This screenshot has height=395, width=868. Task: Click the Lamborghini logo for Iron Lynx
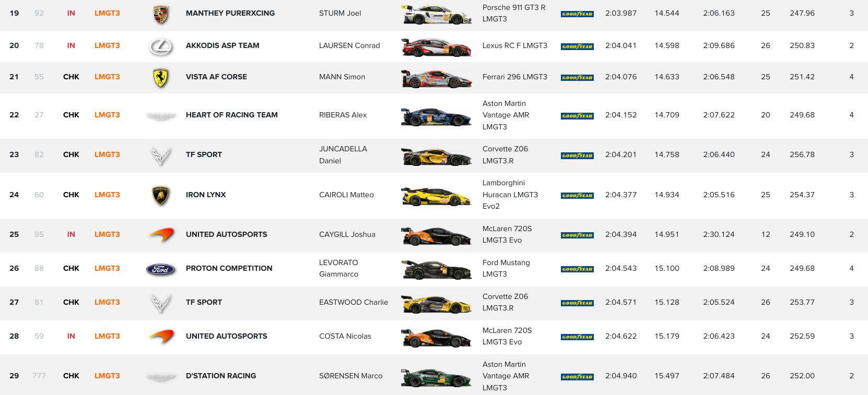[x=161, y=195]
